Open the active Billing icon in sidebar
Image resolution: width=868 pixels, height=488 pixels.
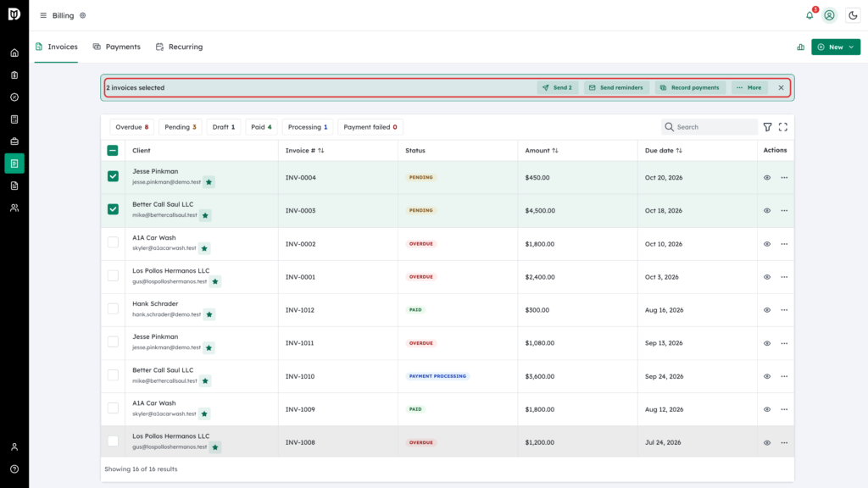click(14, 164)
